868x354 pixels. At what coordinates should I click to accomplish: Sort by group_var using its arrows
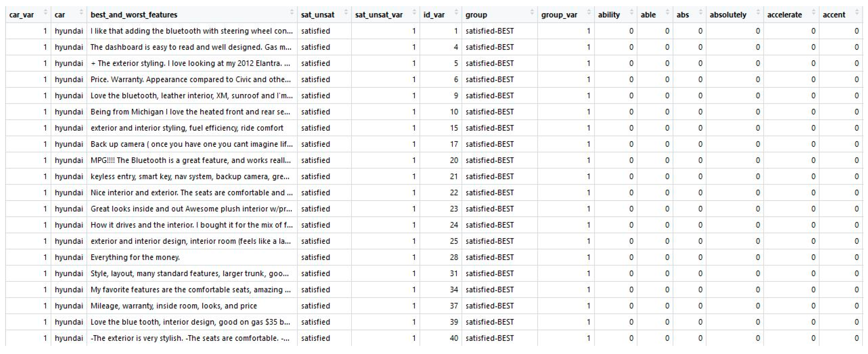[589, 13]
